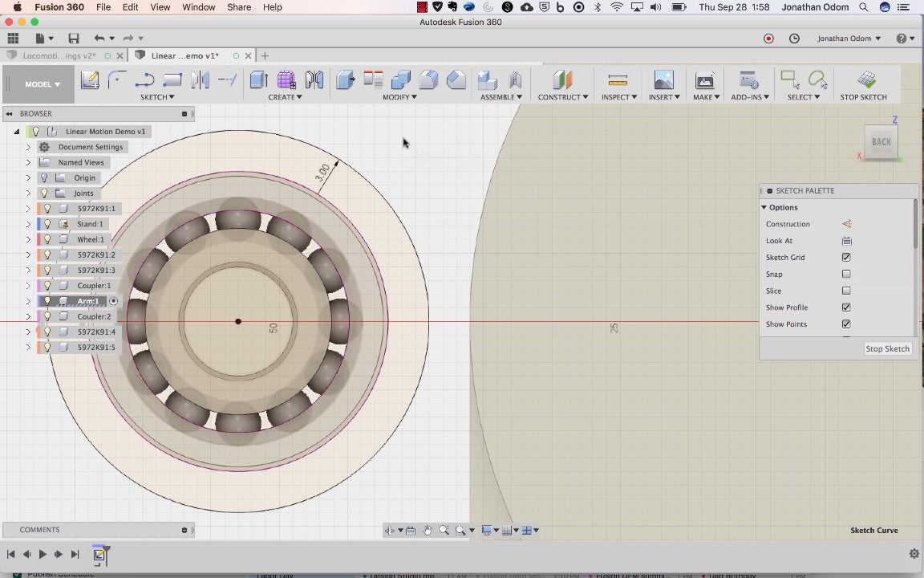Image resolution: width=924 pixels, height=578 pixels.
Task: Click the Insert image icon
Action: [663, 79]
